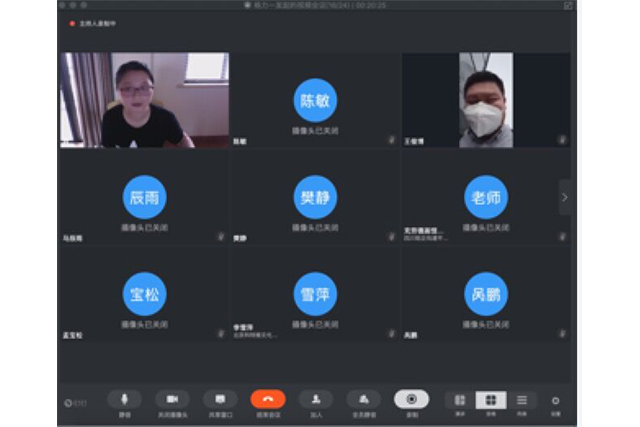Switch to grid layout view
640x427 pixels.
[x=491, y=400]
